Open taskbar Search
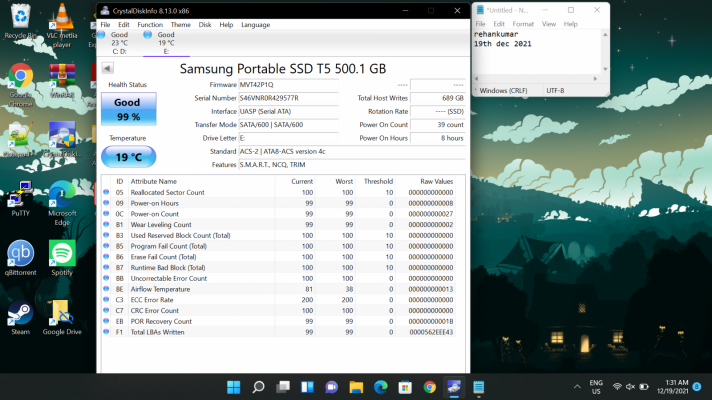712x400 pixels. click(258, 387)
